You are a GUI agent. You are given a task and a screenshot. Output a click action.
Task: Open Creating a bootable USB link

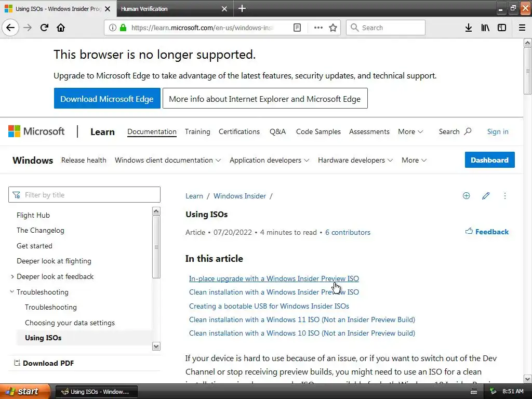coord(269,306)
